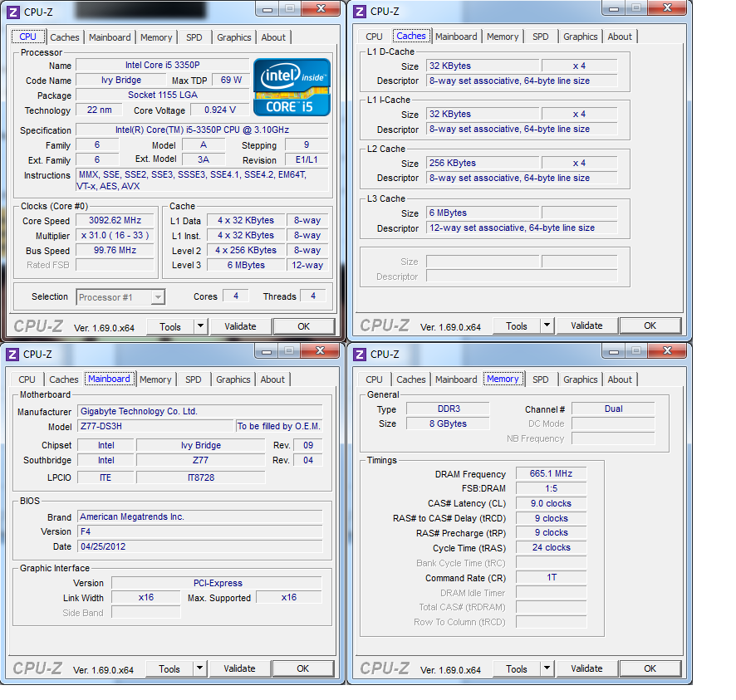This screenshot has width=736, height=700.
Task: Click the '8 GBytes' memory size value
Action: 448,423
